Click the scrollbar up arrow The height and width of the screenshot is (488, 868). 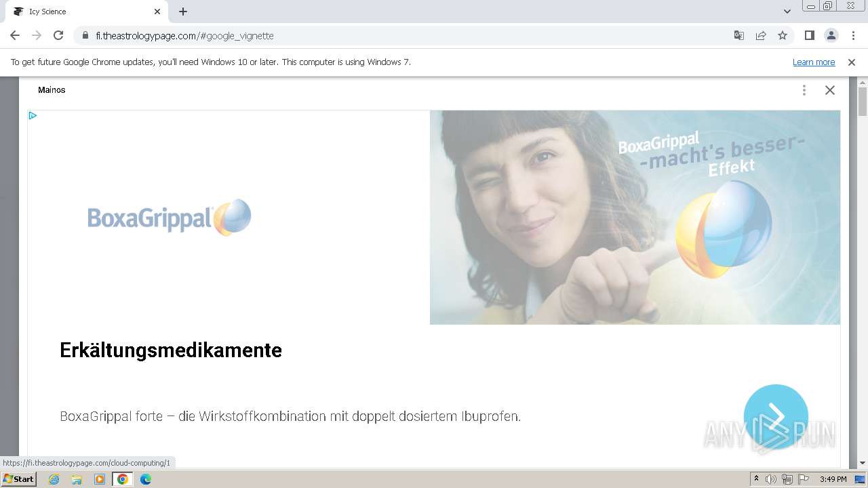pyautogui.click(x=863, y=82)
